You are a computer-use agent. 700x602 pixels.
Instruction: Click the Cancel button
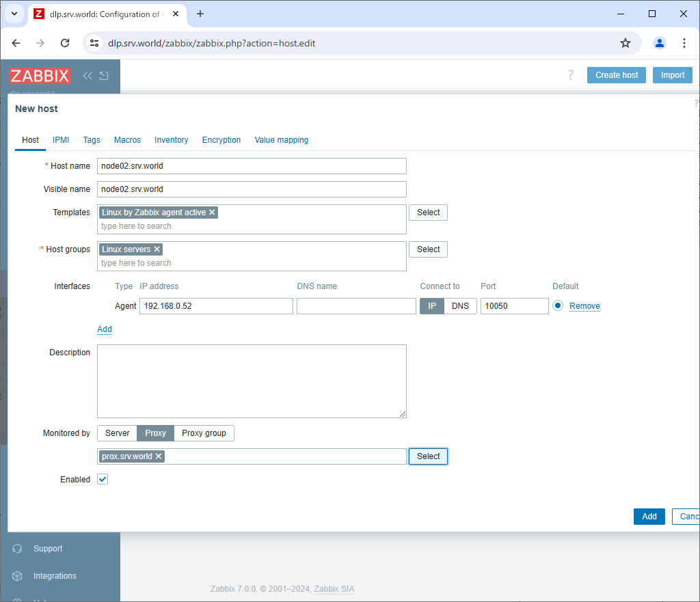click(686, 517)
